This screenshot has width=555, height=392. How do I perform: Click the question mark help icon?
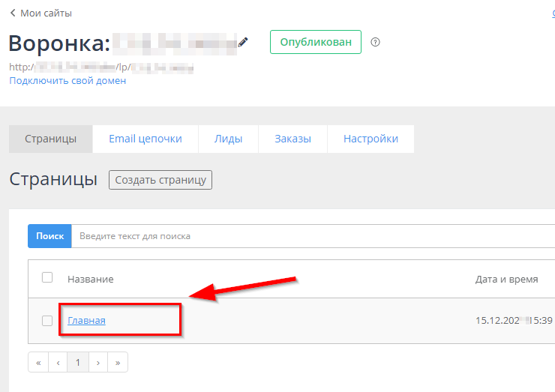(376, 42)
